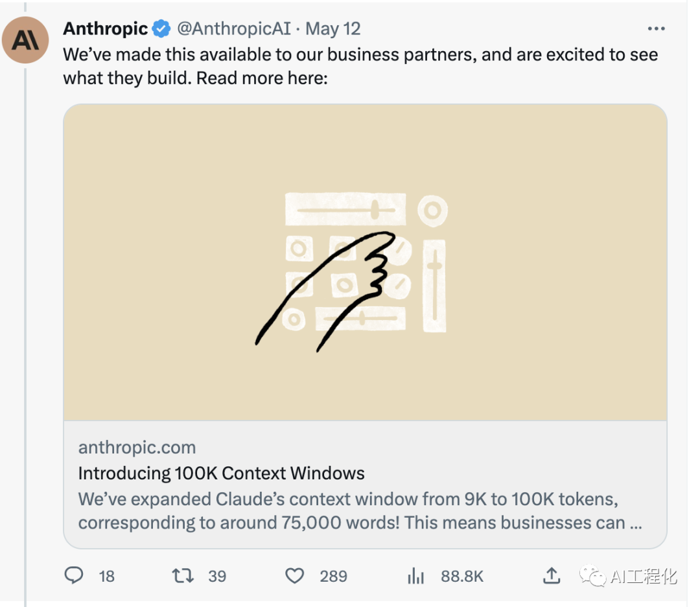700x607 pixels.
Task: Click the blue verified badge
Action: pos(161,29)
